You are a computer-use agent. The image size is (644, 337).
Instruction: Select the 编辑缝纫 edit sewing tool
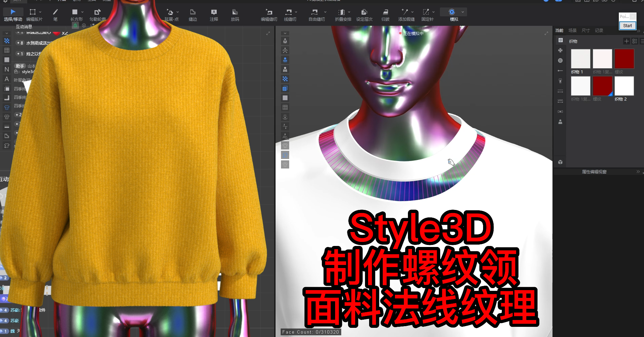(269, 15)
